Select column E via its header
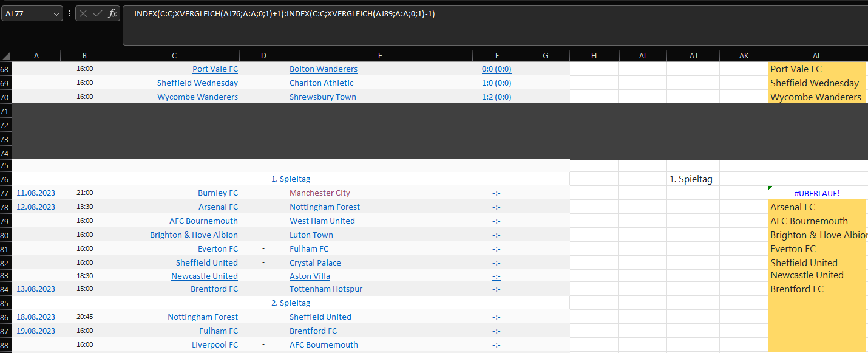Image resolution: width=868 pixels, height=353 pixels. (x=380, y=56)
